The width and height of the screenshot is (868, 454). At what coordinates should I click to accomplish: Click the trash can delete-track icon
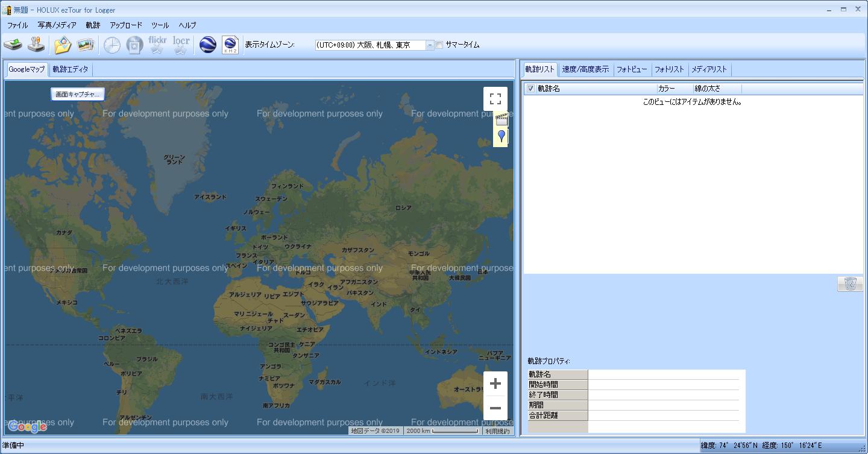click(x=850, y=283)
